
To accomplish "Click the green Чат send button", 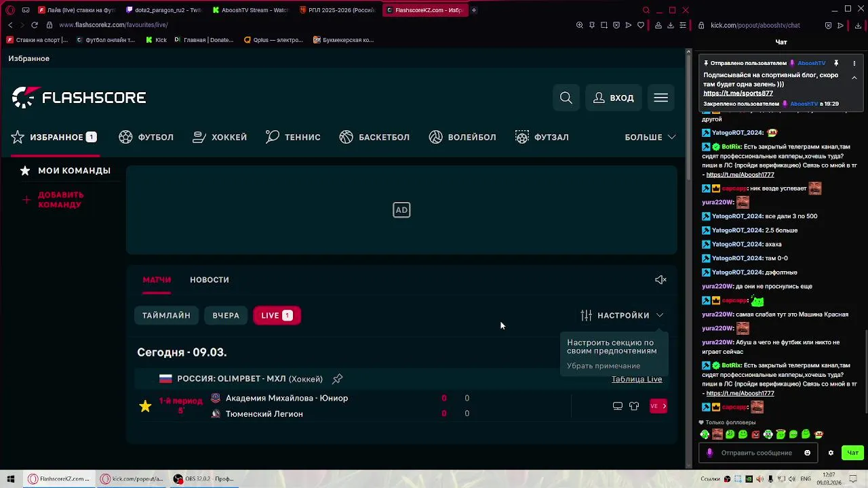I will tap(852, 453).
